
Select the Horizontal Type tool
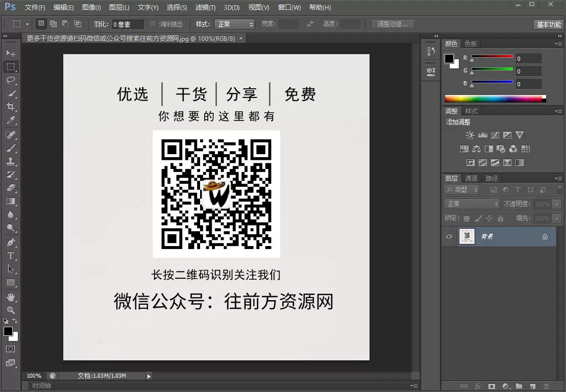11,256
